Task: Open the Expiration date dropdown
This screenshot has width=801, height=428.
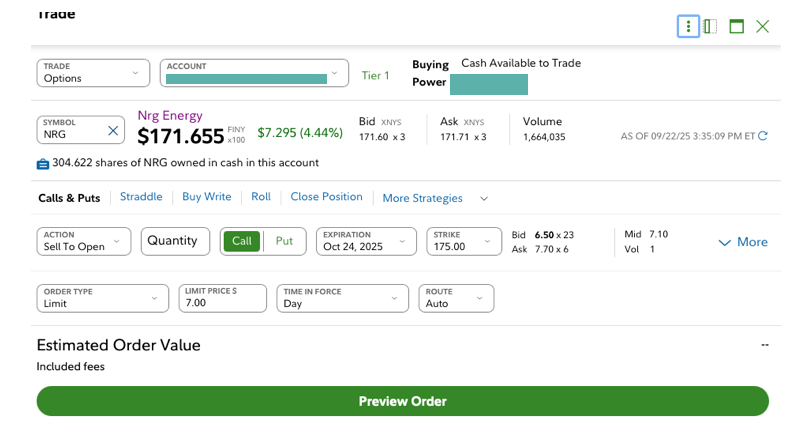Action: click(x=366, y=242)
